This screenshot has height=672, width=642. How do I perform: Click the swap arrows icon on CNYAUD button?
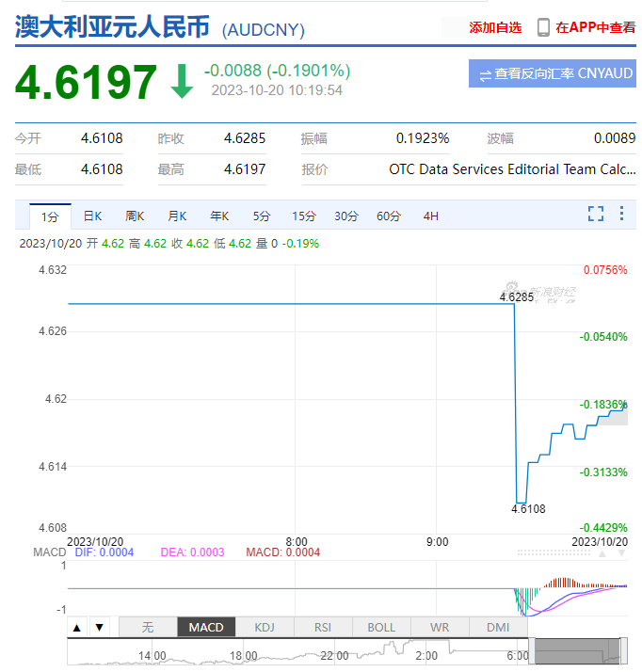pyautogui.click(x=485, y=74)
